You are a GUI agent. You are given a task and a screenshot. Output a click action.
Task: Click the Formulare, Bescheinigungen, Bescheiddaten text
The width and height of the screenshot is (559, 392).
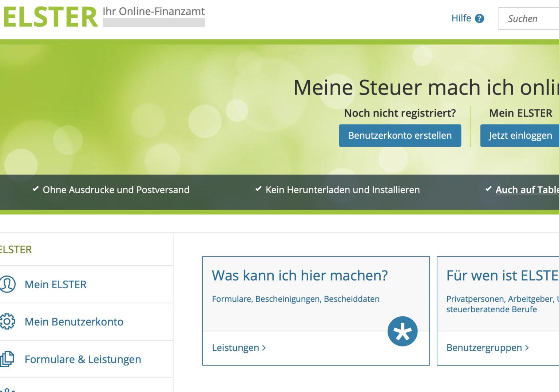pyautogui.click(x=296, y=299)
